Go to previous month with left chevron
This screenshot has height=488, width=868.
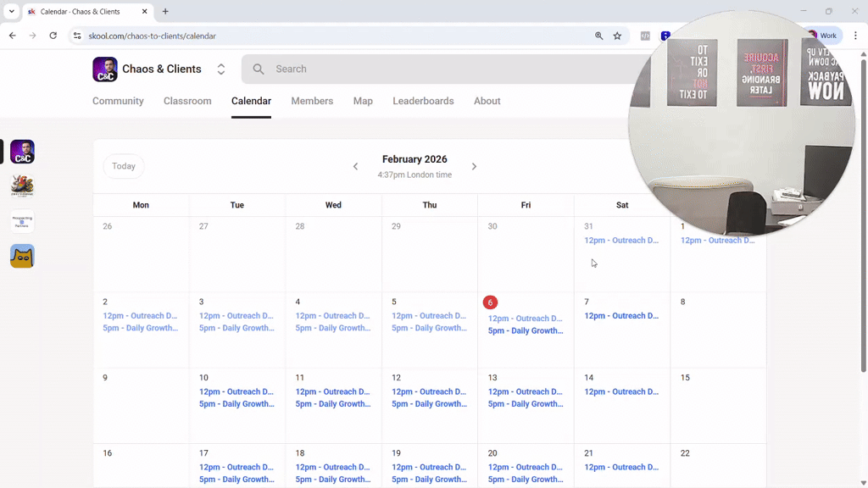click(x=355, y=166)
